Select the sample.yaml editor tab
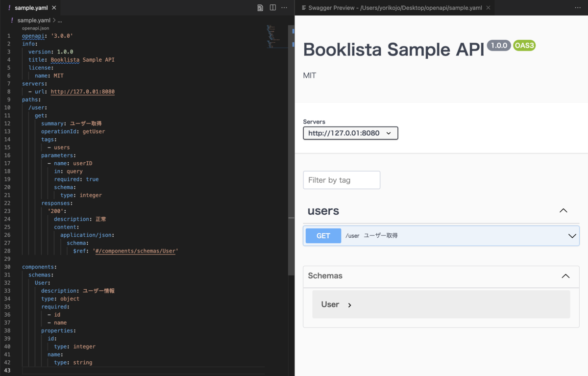 pos(31,8)
